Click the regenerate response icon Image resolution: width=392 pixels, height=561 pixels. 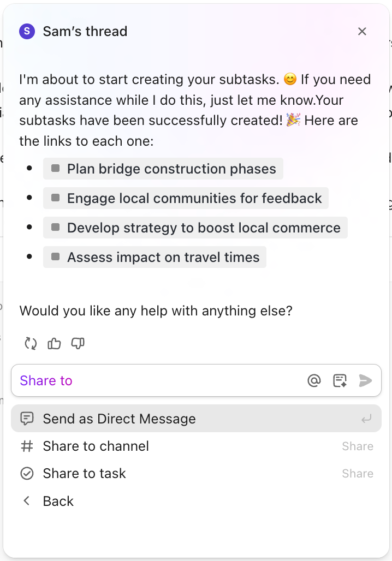pyautogui.click(x=31, y=343)
